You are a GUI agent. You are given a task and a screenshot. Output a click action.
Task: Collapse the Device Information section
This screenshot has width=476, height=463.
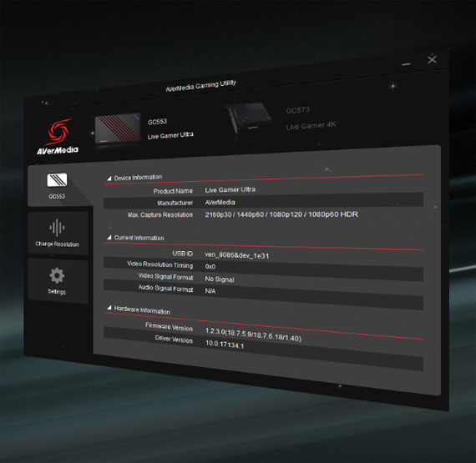pos(109,179)
